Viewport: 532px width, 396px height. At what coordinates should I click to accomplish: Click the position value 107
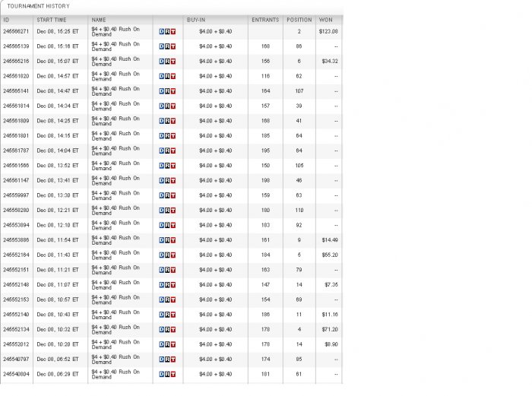tap(299, 91)
